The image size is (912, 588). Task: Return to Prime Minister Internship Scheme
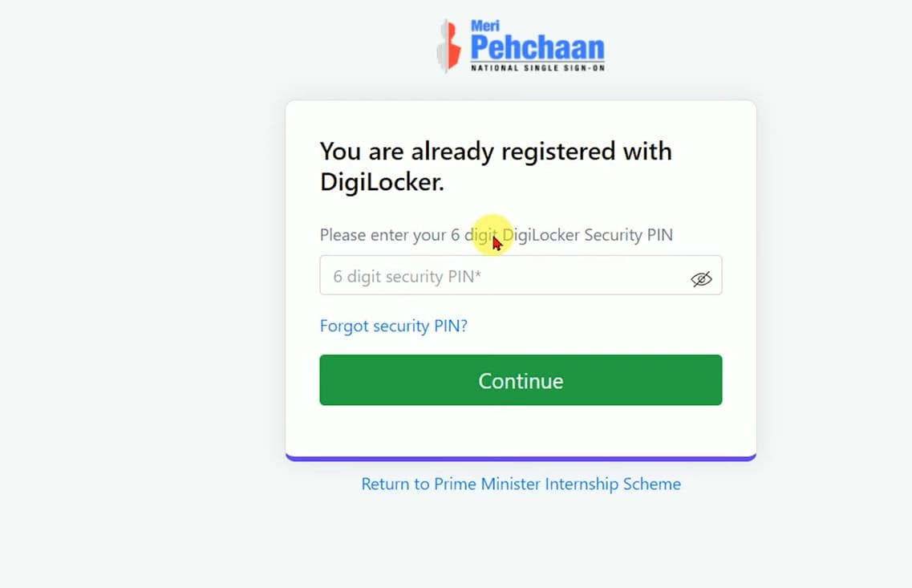[521, 484]
